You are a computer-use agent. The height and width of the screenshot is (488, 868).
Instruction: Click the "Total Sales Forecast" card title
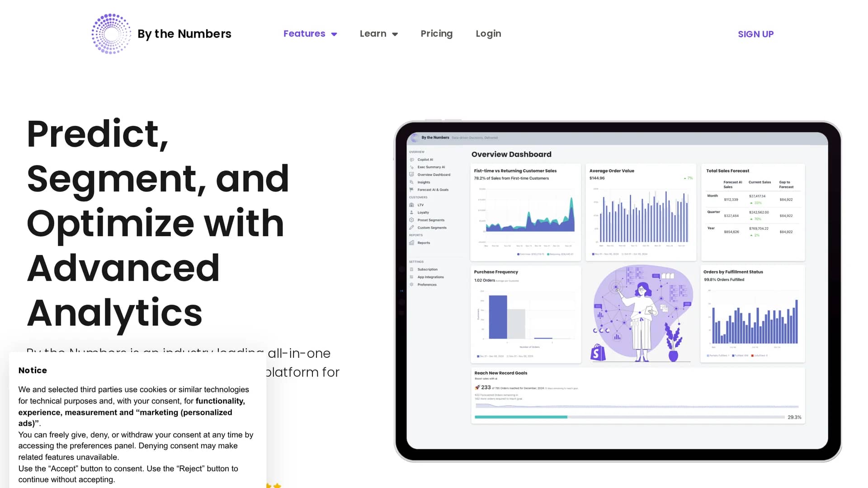(727, 171)
